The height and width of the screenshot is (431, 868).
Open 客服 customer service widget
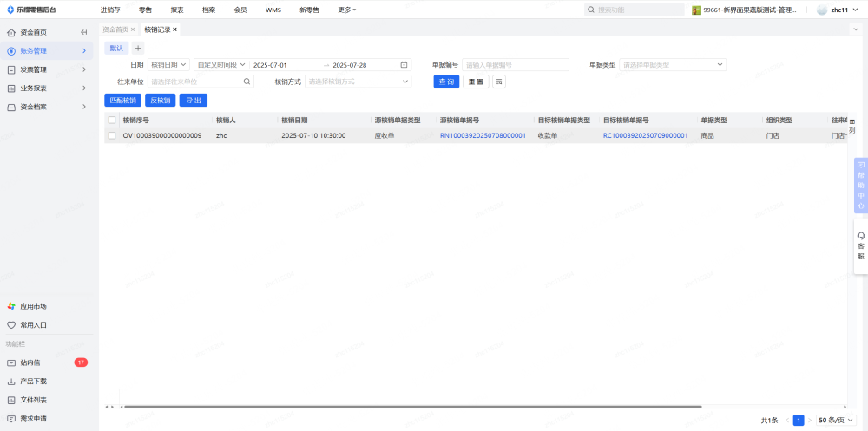860,245
